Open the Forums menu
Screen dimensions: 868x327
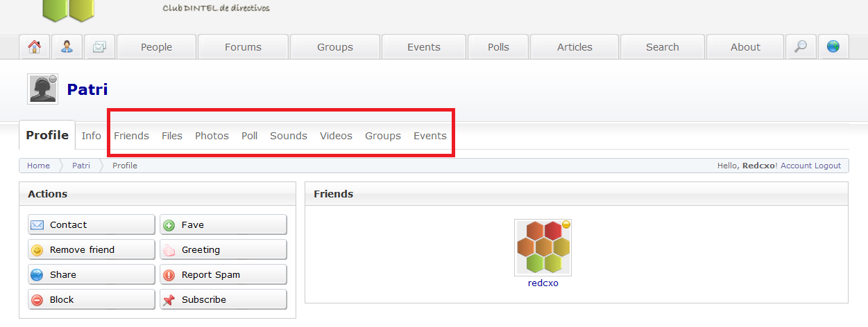pos(243,47)
